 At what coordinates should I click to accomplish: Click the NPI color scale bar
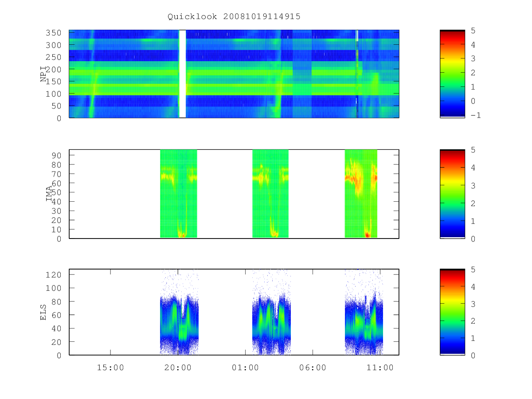tap(452, 74)
